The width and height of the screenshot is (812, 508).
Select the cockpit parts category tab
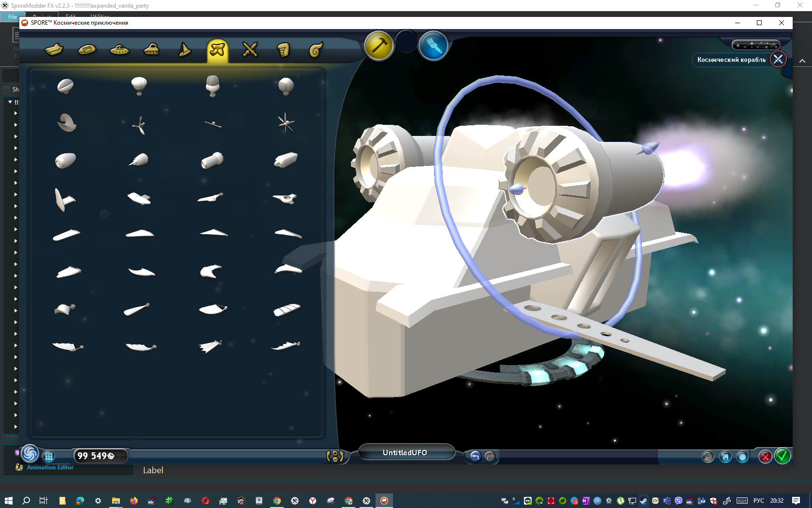coord(87,49)
